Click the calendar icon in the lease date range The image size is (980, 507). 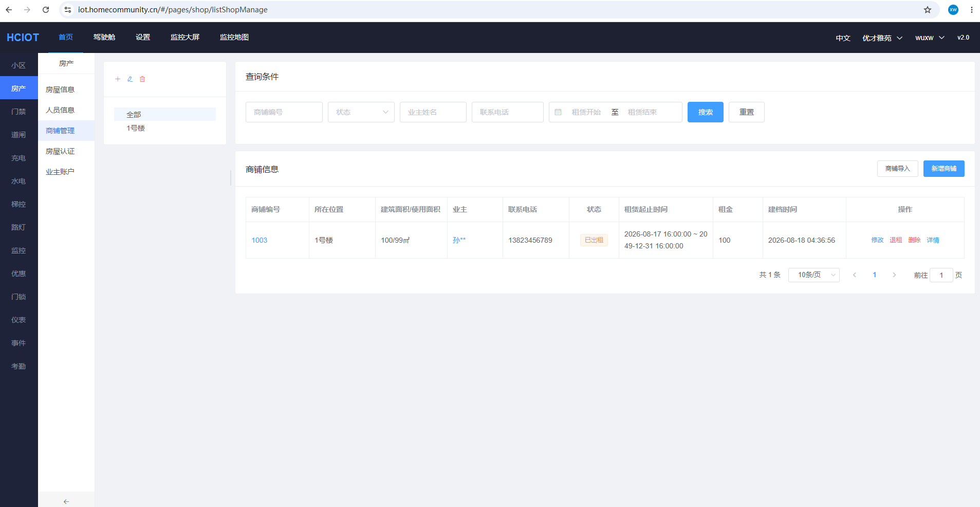coord(558,112)
